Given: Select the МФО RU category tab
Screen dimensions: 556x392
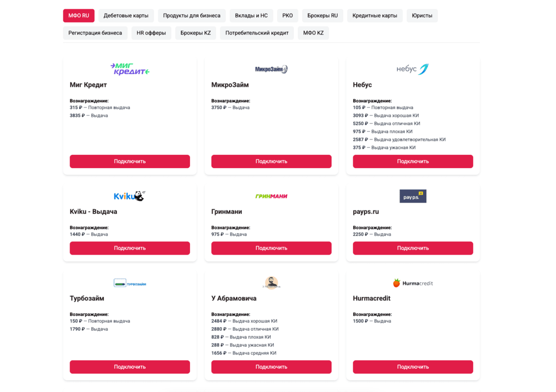Looking at the screenshot, I should click(79, 15).
